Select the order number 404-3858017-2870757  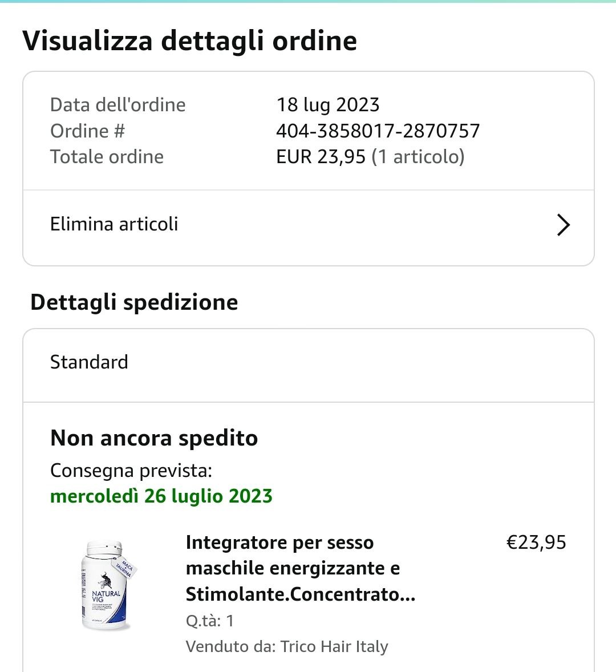pyautogui.click(x=378, y=131)
